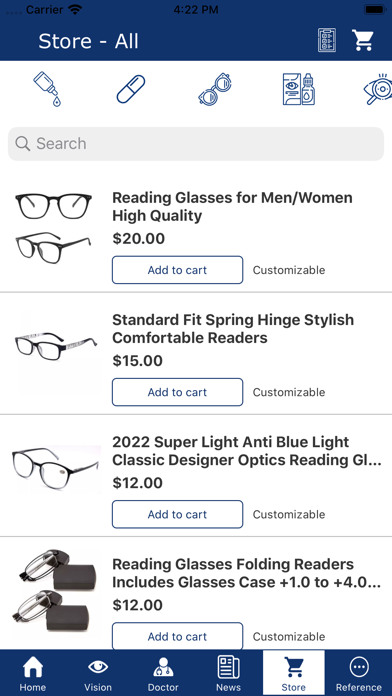Viewport: 392px width, 696px height.
Task: Open the order list icon in header
Action: 327,40
